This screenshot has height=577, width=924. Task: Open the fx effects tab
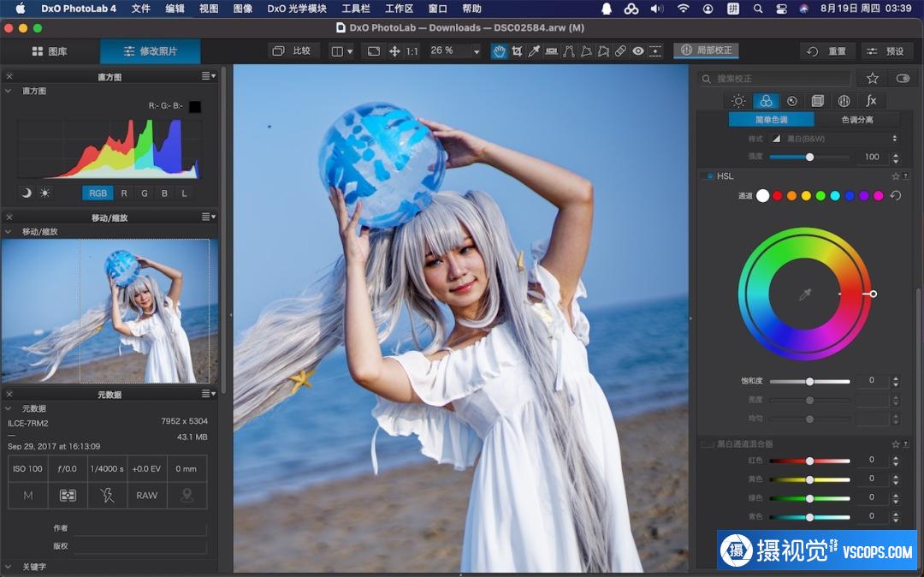click(x=871, y=101)
